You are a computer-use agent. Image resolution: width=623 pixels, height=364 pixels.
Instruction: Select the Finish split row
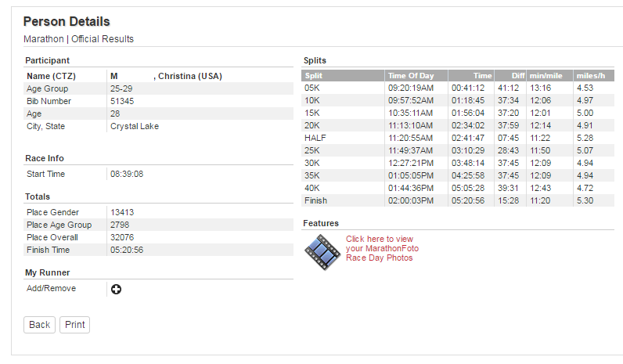tap(458, 200)
